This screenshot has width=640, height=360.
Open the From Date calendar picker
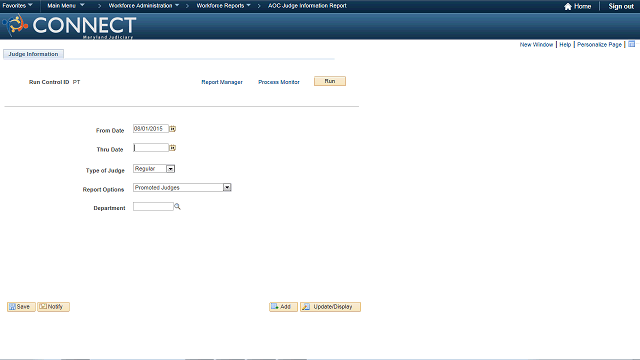click(173, 129)
